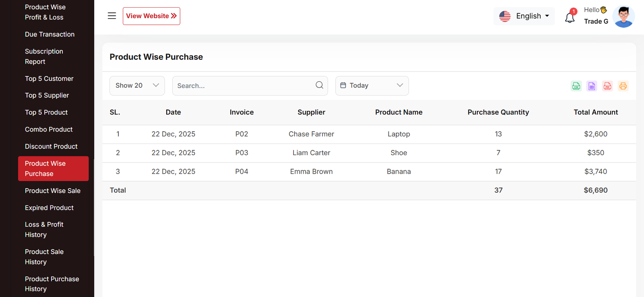644x297 pixels.
Task: Click the search magnifier icon
Action: point(319,85)
